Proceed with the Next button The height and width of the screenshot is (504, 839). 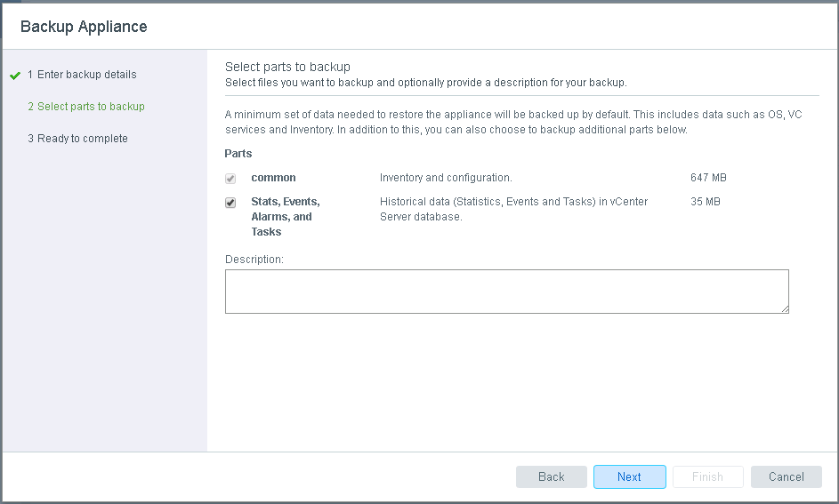(629, 476)
